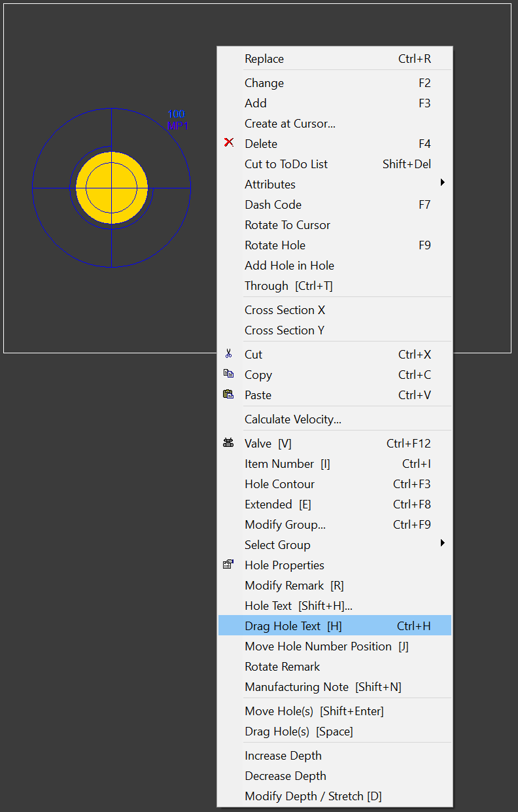Open Cross Section X
The width and height of the screenshot is (518, 812).
point(335,310)
